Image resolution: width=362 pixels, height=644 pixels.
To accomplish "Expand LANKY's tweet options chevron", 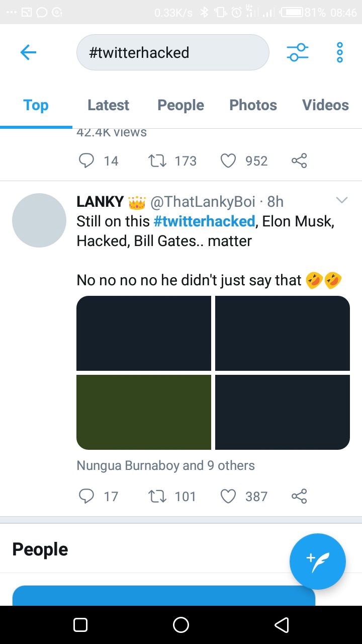I will pos(342,201).
